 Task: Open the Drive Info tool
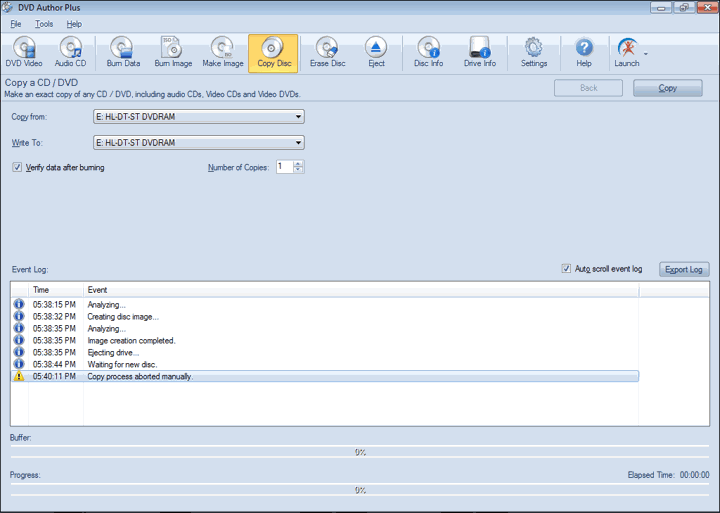click(x=479, y=53)
